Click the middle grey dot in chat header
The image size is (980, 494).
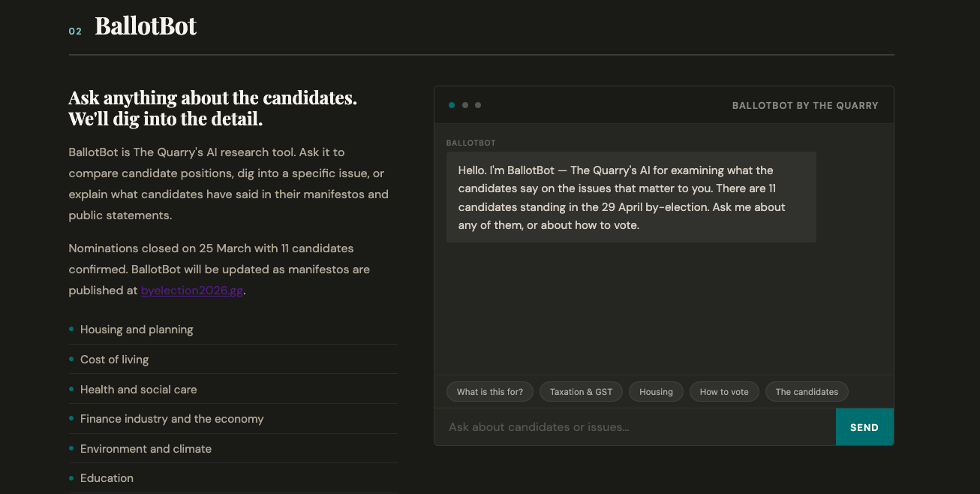point(465,105)
